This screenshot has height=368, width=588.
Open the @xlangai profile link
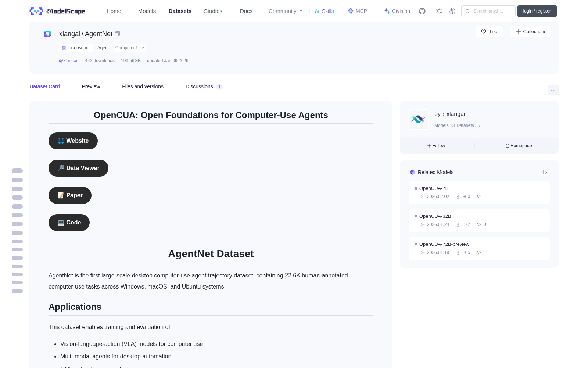68,61
